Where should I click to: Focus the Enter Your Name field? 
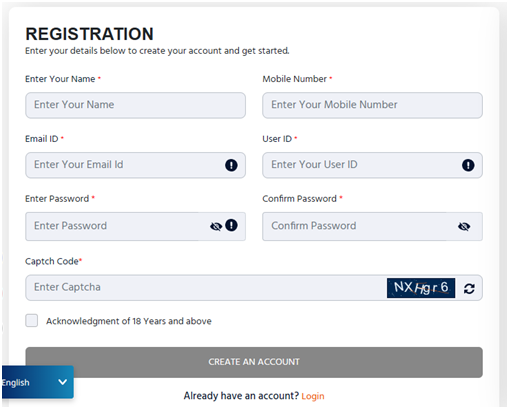(135, 105)
